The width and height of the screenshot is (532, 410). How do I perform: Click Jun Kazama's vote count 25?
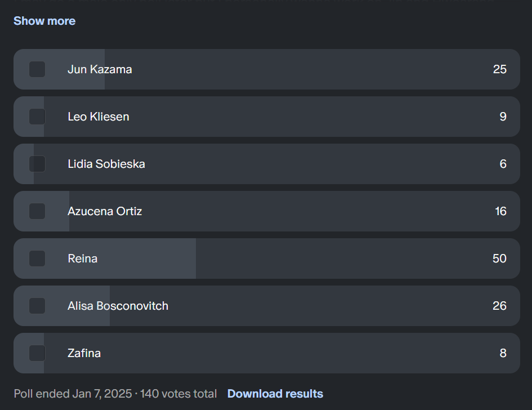500,69
